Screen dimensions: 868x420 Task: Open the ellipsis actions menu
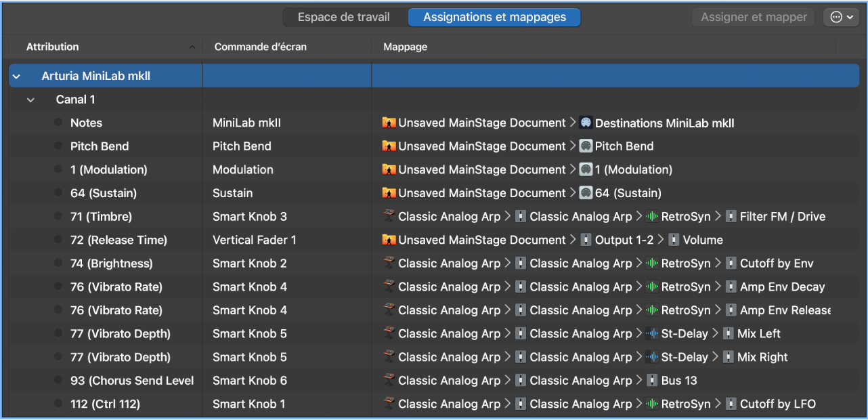pos(841,17)
